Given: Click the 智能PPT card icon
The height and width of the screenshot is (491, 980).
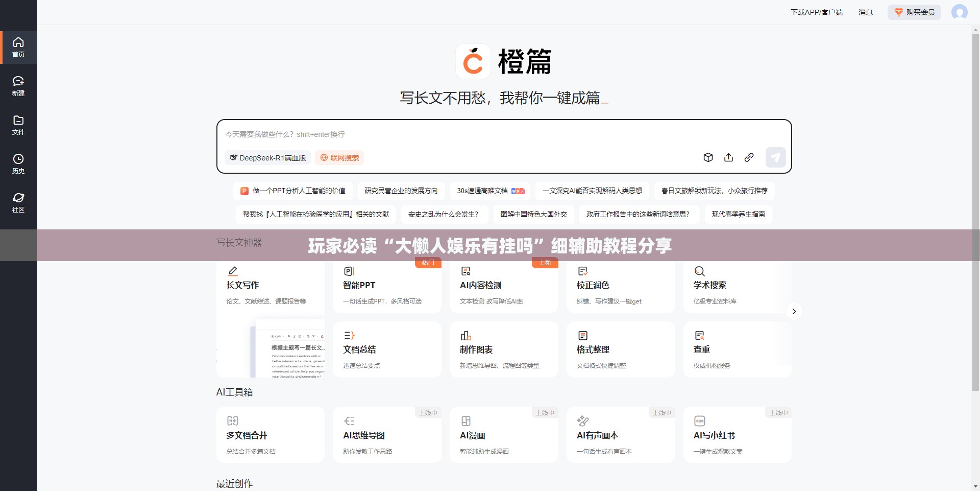Looking at the screenshot, I should click(x=349, y=271).
